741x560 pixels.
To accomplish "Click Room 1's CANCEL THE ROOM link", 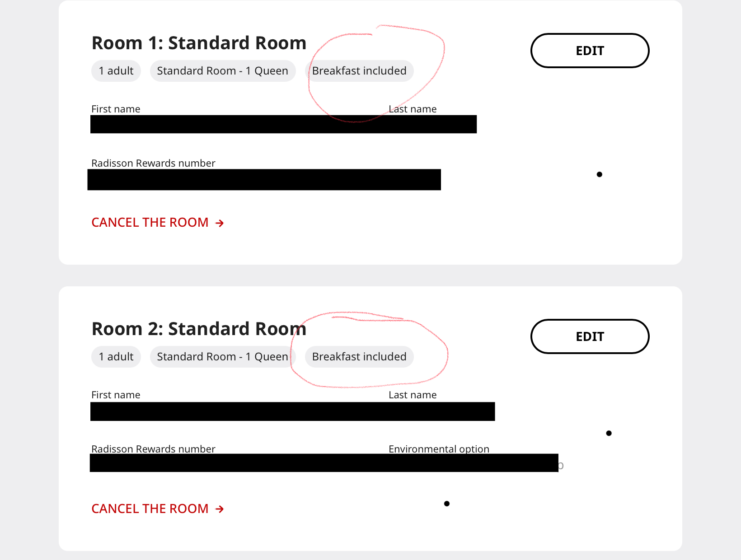I will (x=150, y=223).
